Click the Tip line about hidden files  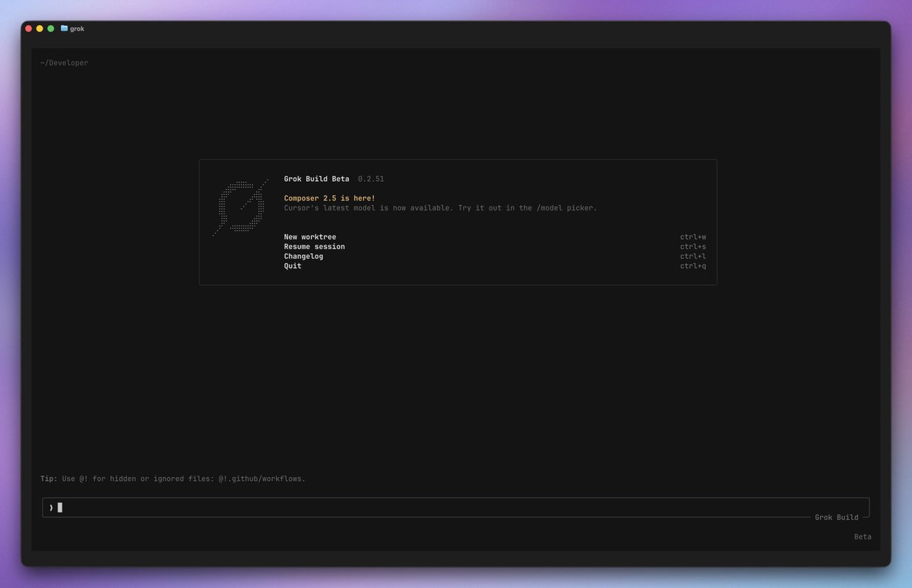173,479
